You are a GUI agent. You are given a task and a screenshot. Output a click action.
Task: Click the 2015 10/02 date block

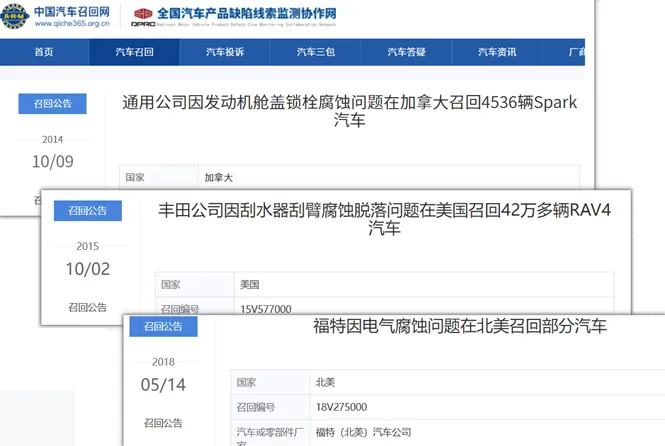point(87,260)
